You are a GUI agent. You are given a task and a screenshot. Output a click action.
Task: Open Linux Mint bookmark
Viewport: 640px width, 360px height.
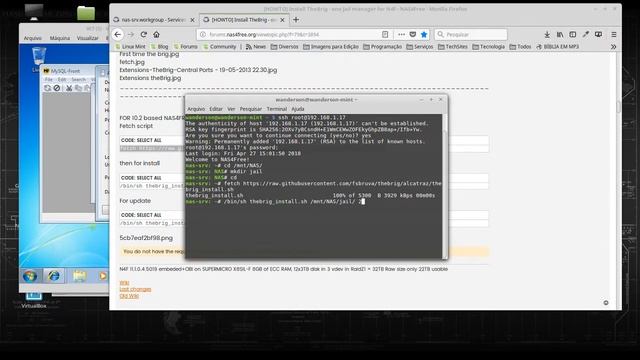click(x=131, y=47)
